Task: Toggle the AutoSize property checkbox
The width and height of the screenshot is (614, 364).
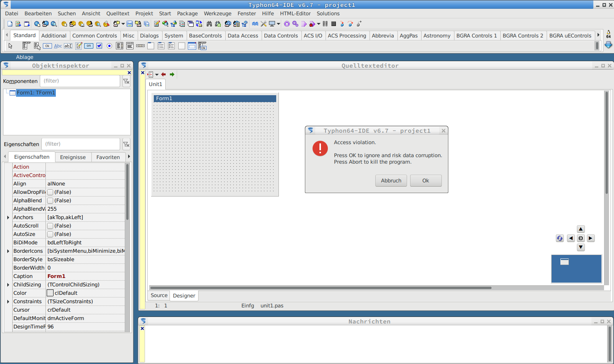Action: coord(50,234)
